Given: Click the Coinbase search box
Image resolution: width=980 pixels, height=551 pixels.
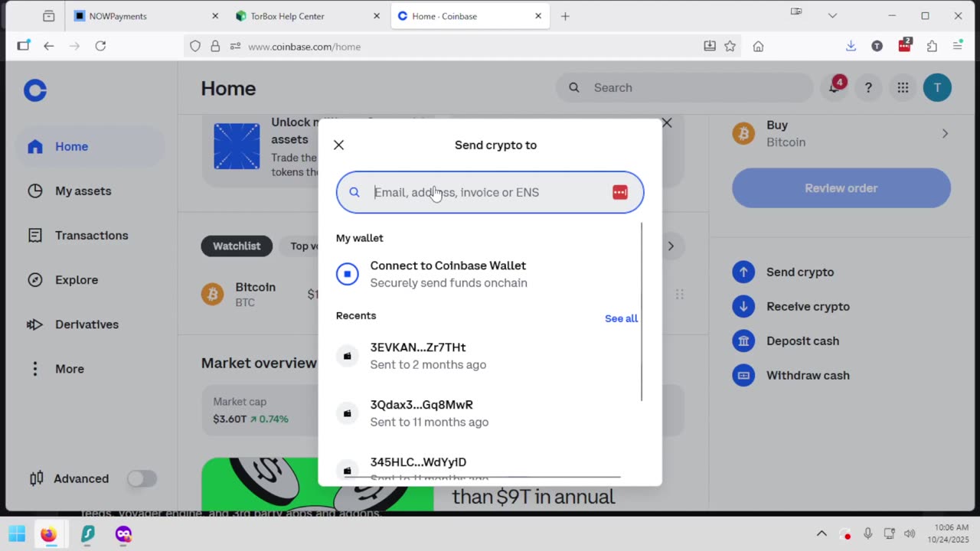Looking at the screenshot, I should click(x=684, y=87).
